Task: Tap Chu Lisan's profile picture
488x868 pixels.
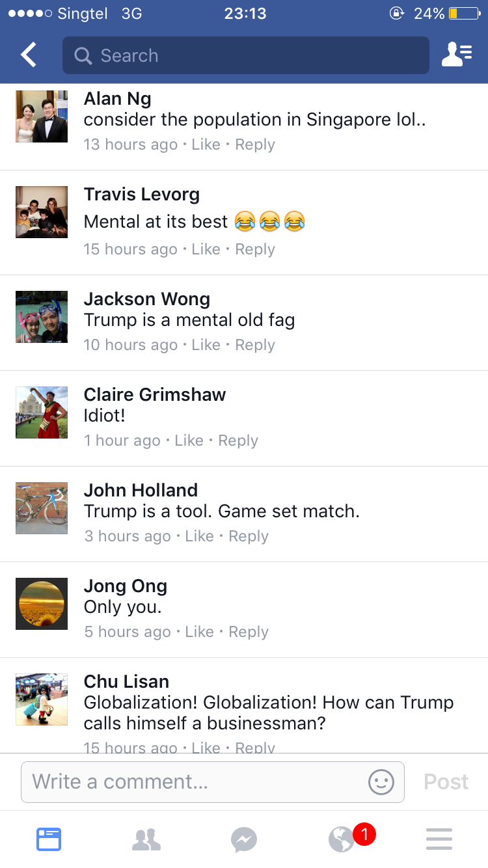Action: pyautogui.click(x=42, y=699)
